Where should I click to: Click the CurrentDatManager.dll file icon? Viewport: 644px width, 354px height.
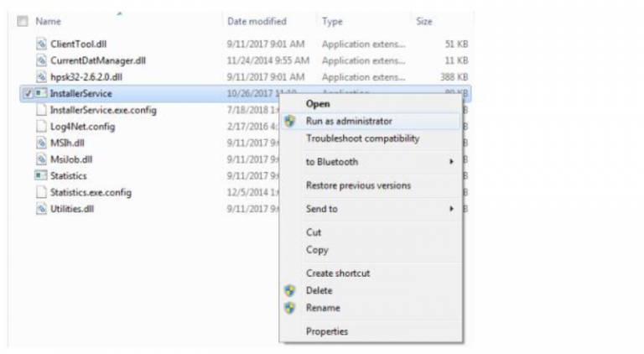click(x=41, y=60)
